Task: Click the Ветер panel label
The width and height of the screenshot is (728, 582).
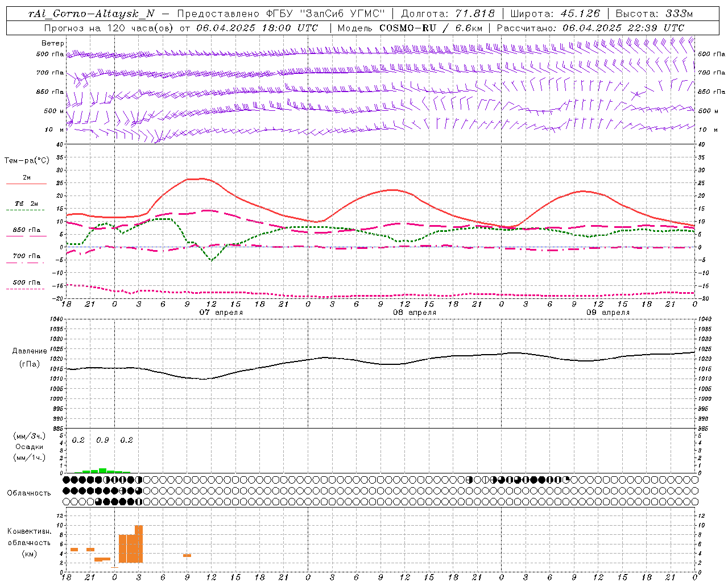Action: click(x=52, y=43)
